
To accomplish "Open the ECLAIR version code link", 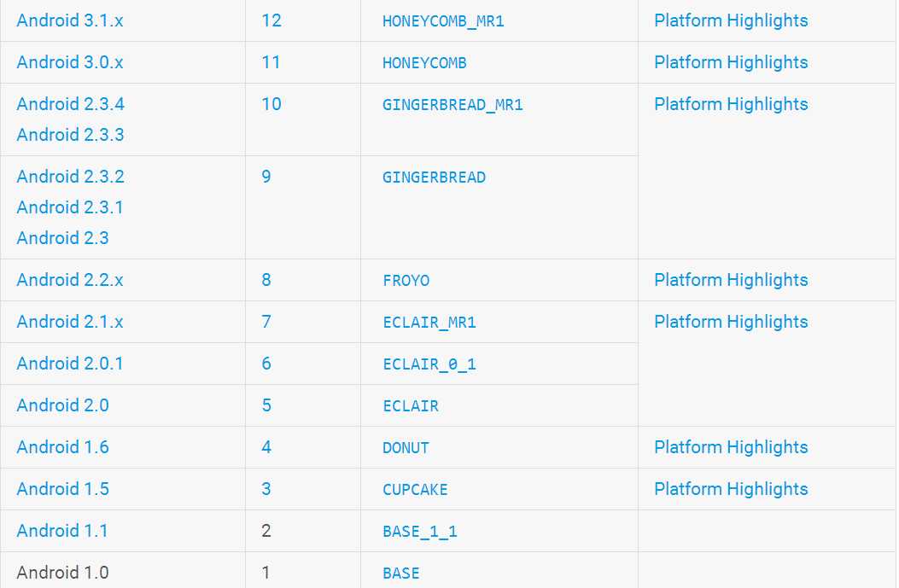I will 411,406.
